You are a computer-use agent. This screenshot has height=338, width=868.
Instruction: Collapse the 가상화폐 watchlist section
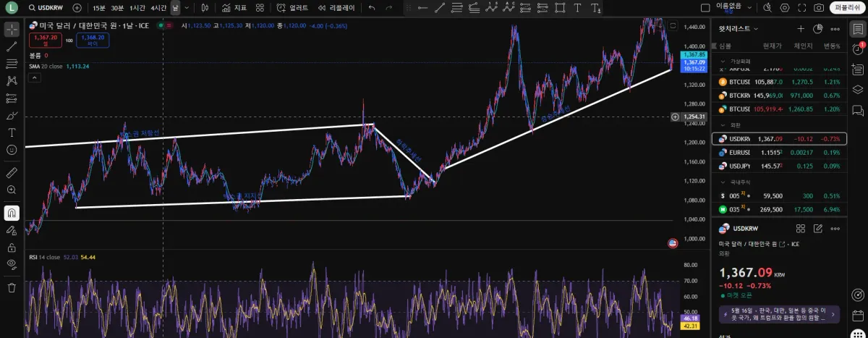tap(723, 62)
